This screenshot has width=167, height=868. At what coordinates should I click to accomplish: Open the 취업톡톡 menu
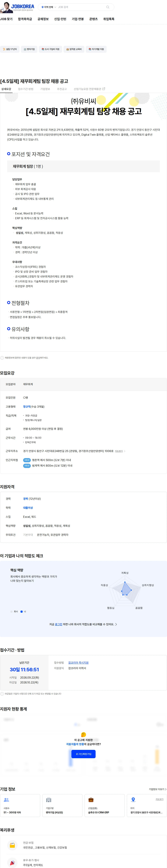tap(109, 19)
